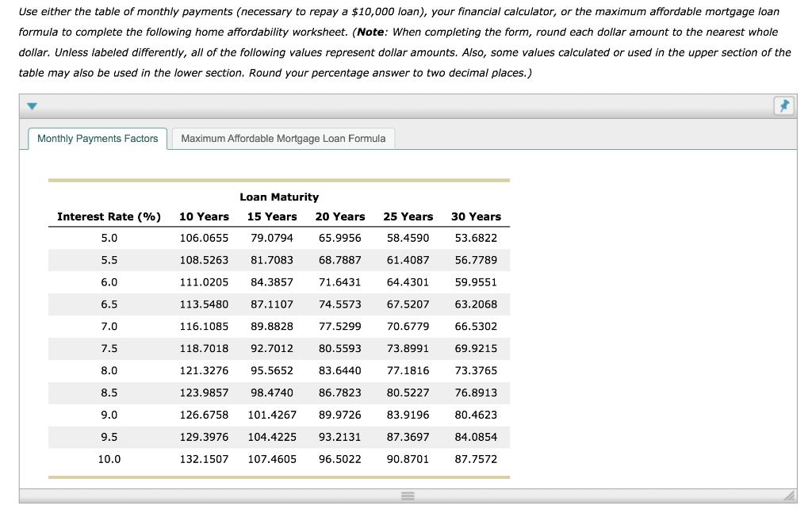Select the 10 Years column header
The image size is (812, 513).
point(204,216)
